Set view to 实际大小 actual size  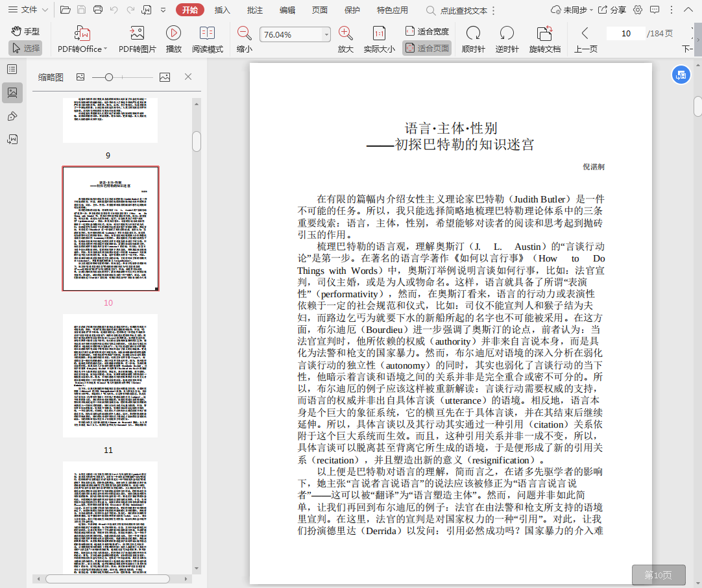coord(379,40)
